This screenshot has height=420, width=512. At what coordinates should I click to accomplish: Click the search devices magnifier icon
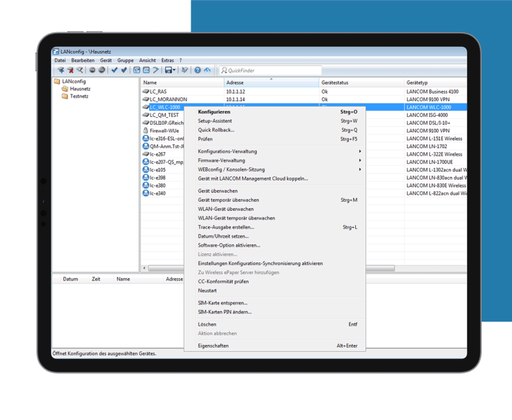pos(80,70)
